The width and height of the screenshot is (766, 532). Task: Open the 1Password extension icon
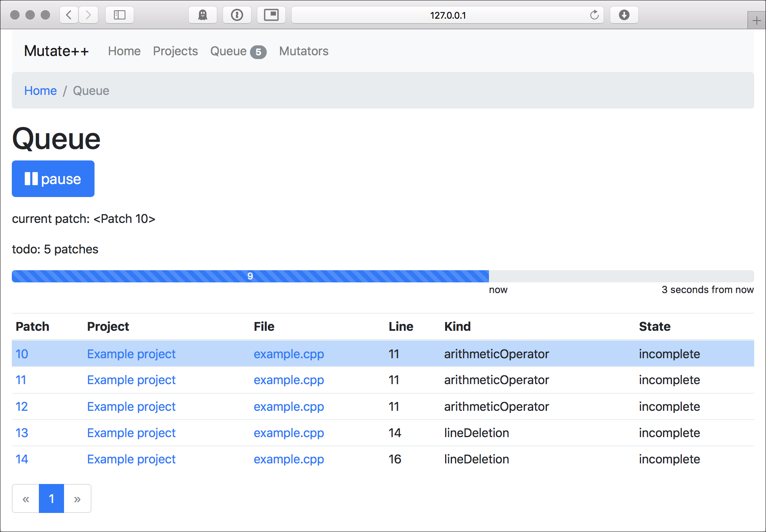(237, 15)
